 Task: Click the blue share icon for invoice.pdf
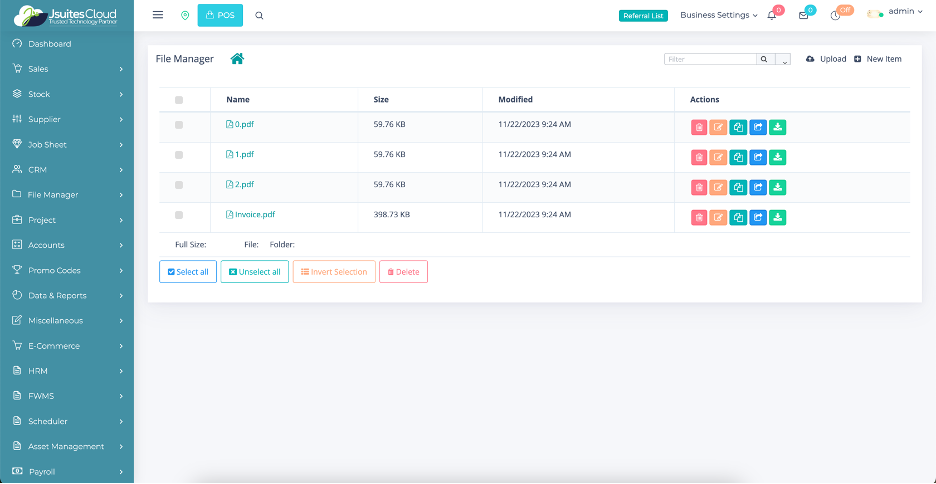coord(758,217)
